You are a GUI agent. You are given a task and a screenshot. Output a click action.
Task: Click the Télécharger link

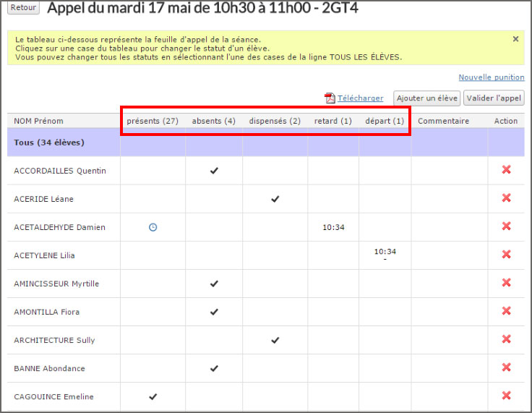tap(360, 98)
